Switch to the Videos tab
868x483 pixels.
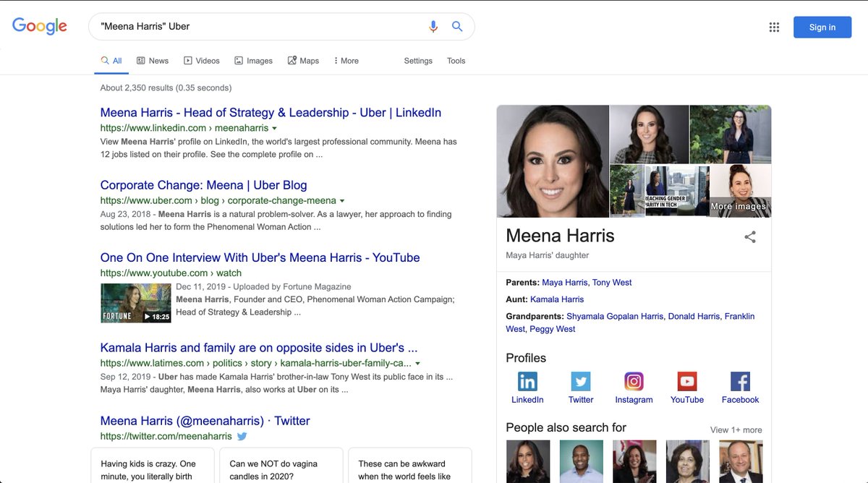pos(202,61)
